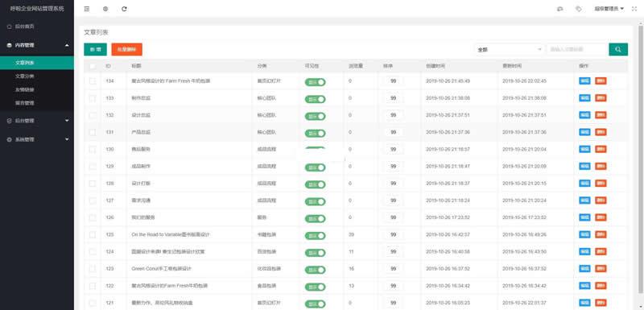Image resolution: width=644 pixels, height=310 pixels.
Task: Click the sort value field for article 123
Action: point(393,268)
